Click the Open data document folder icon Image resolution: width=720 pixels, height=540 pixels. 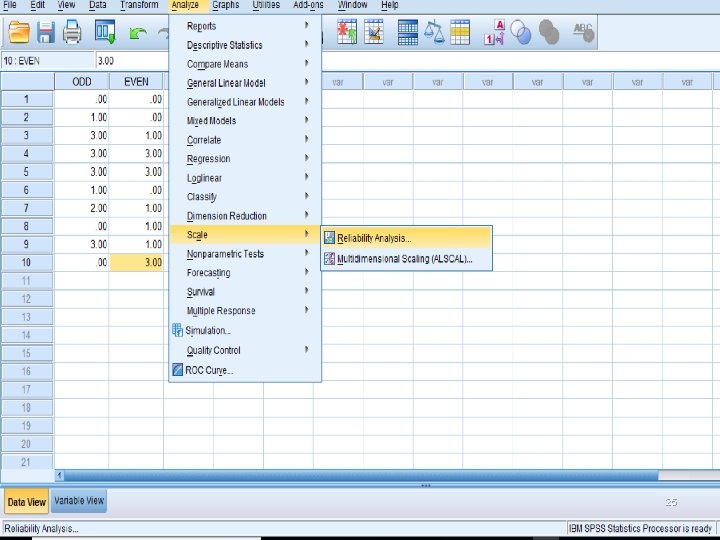tap(19, 32)
